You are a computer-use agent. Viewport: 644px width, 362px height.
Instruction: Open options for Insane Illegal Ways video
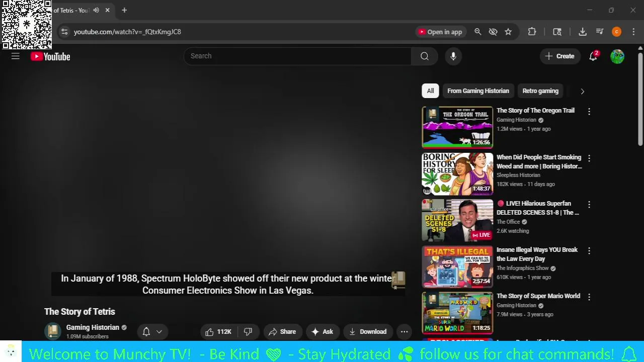[589, 250]
